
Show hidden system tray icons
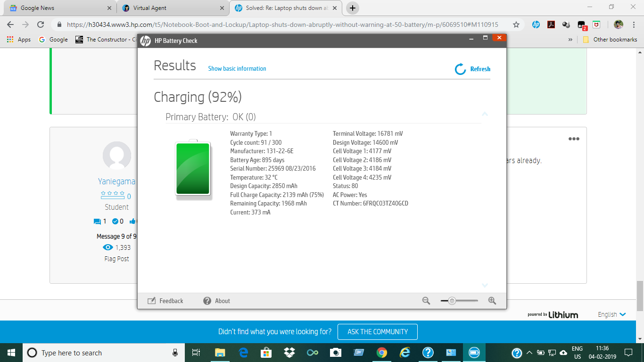pos(529,353)
